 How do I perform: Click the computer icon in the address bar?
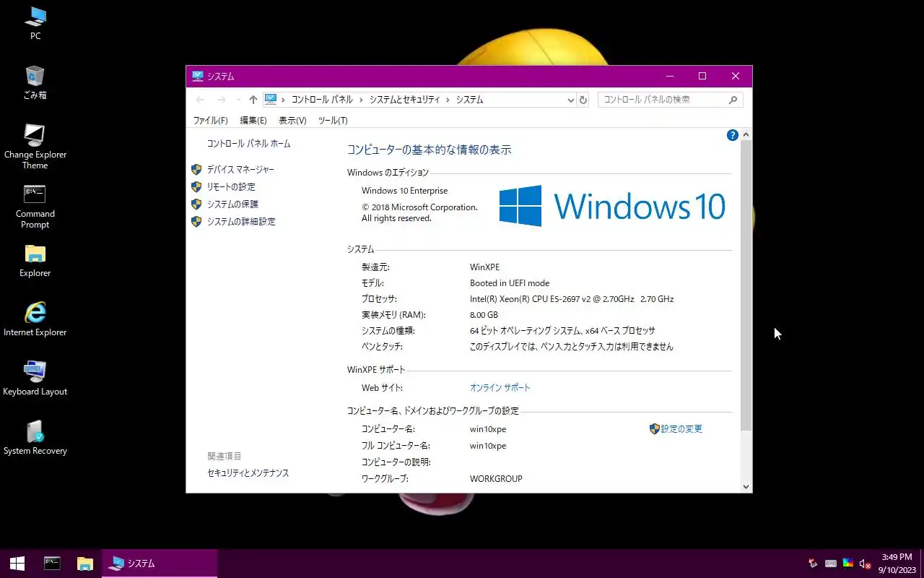[271, 100]
